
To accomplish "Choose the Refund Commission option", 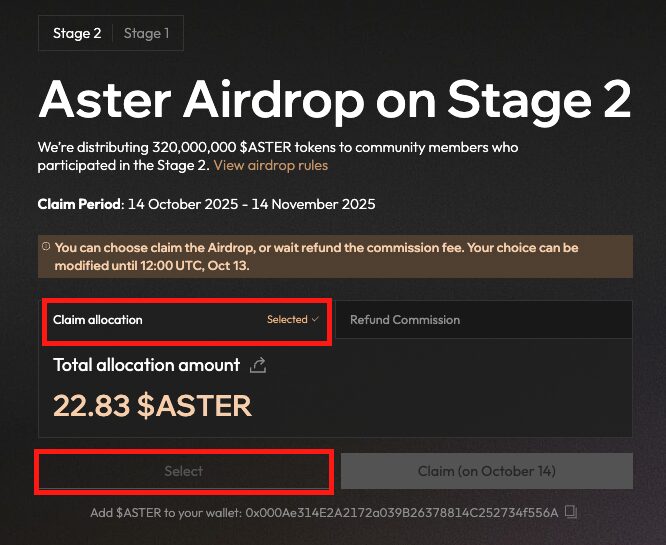I will tap(405, 320).
